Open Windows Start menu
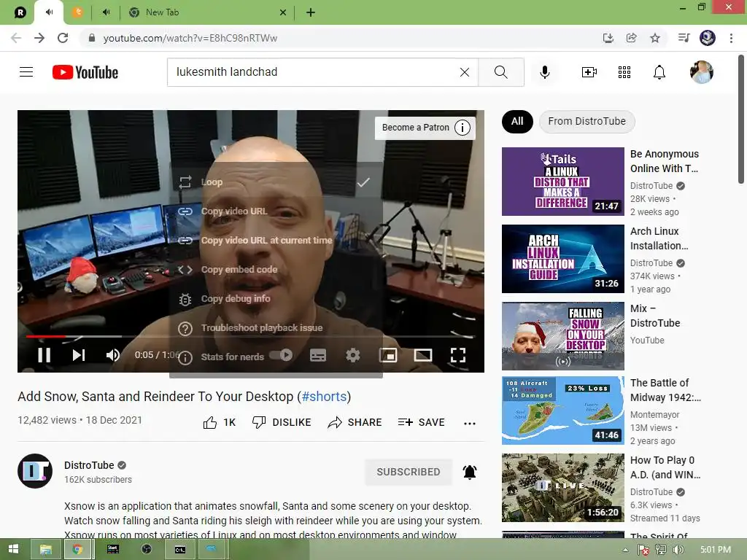Viewport: 747px width, 560px height. coord(13,550)
